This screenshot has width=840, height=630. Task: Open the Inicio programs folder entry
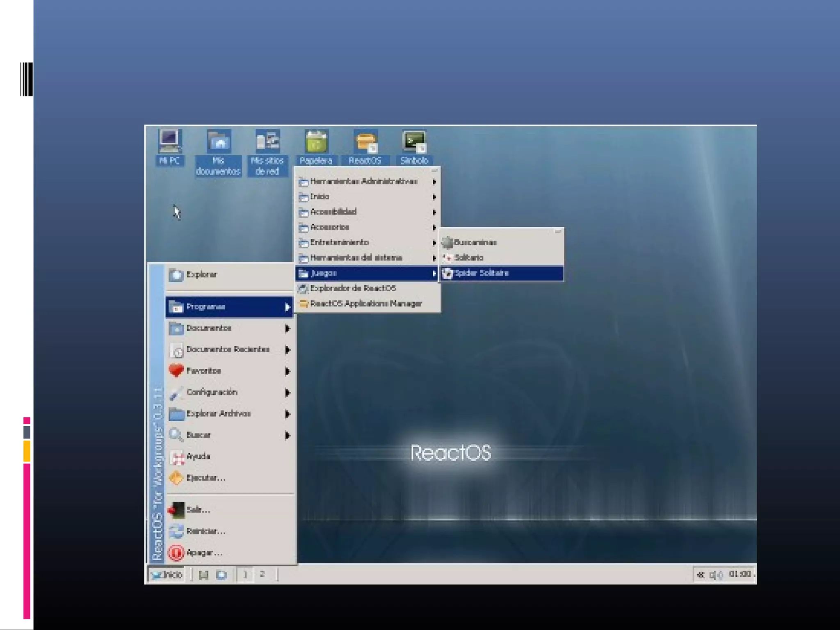[367, 197]
